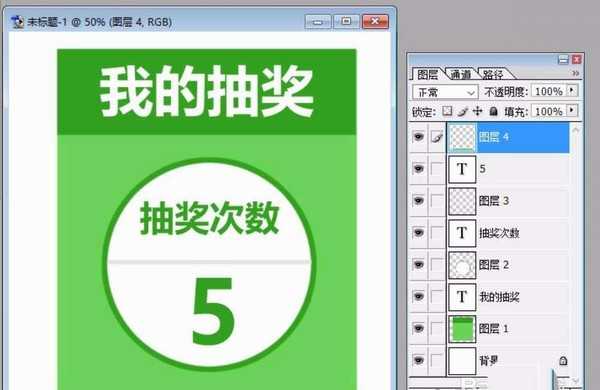Click the T icon of 我的抽奖 layer
The height and width of the screenshot is (390, 600).
(462, 297)
